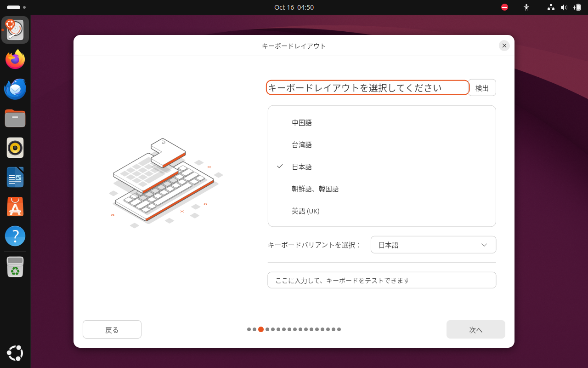Select the checked 日本語 layout row
The height and width of the screenshot is (368, 588).
tap(382, 167)
